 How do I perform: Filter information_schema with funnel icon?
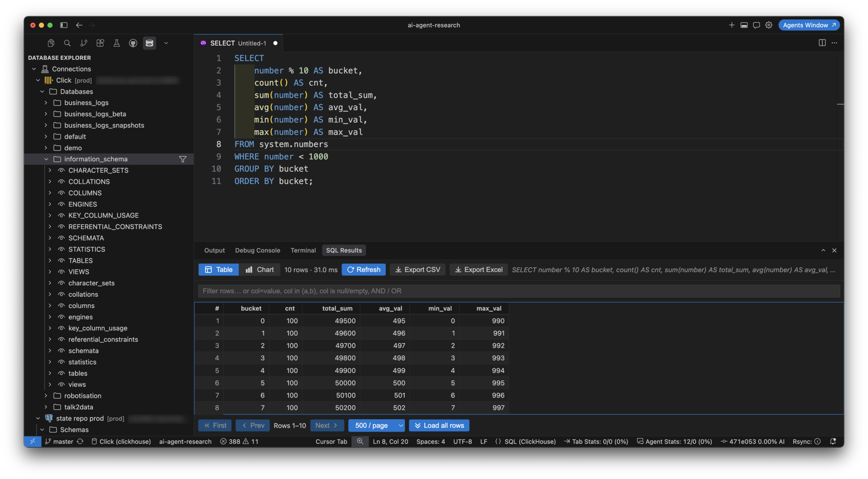pyautogui.click(x=183, y=159)
